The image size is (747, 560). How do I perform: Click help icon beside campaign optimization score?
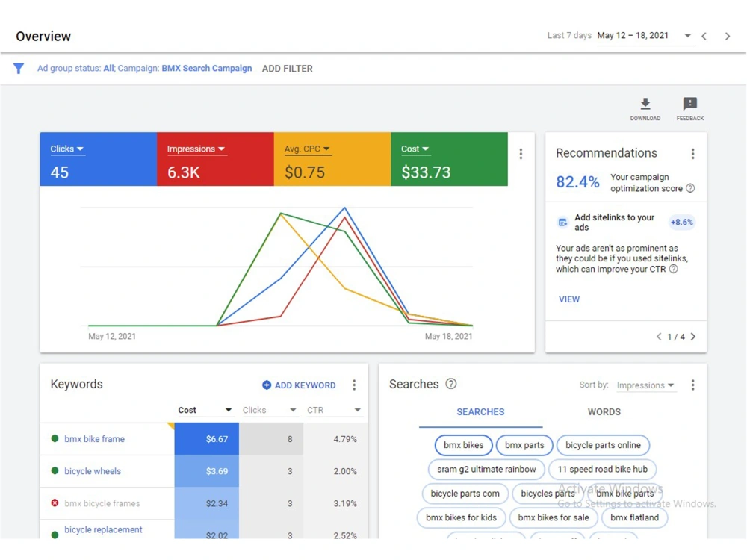point(689,189)
